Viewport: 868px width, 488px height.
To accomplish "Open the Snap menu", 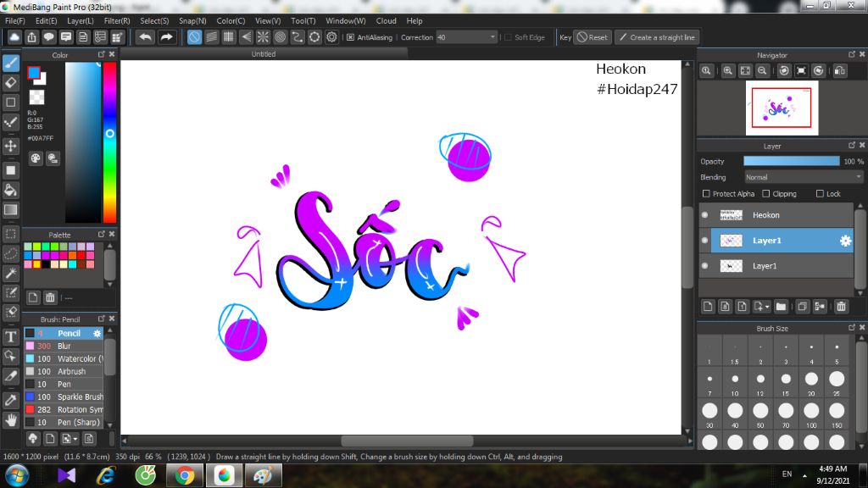I will [192, 20].
